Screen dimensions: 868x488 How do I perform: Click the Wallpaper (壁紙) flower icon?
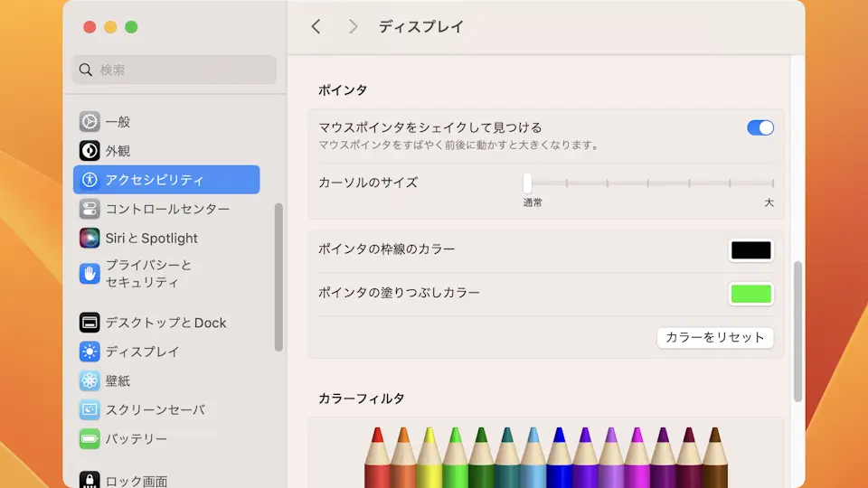(90, 380)
